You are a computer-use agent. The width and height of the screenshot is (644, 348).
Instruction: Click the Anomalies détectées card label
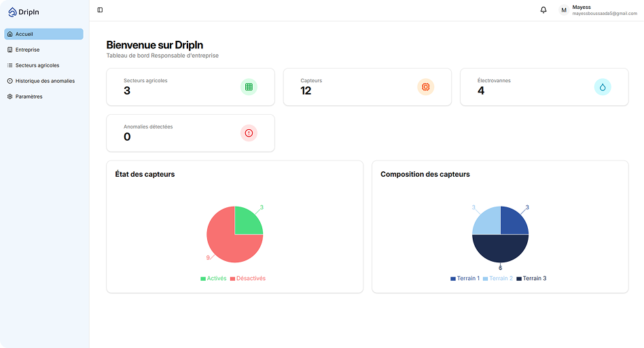148,126
